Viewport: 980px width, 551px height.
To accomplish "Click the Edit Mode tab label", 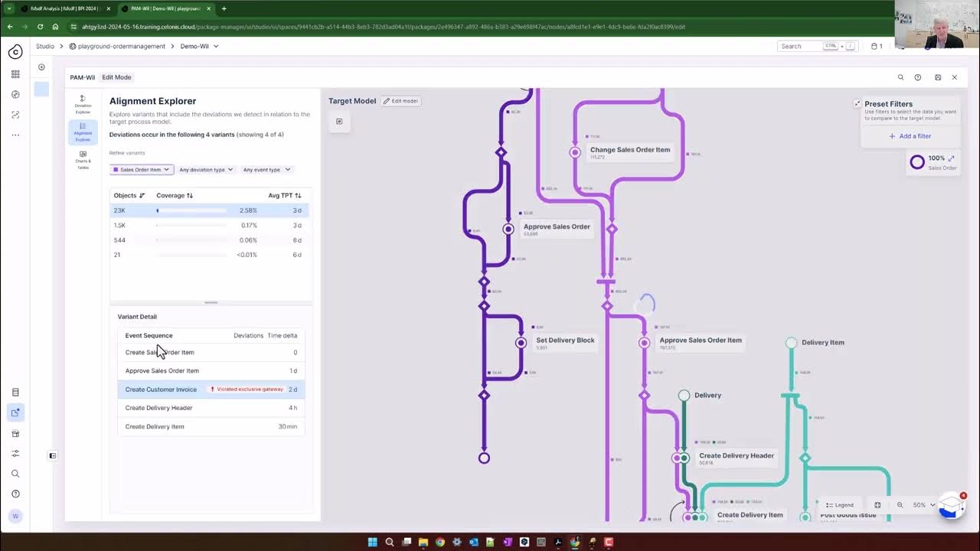I will coord(116,77).
